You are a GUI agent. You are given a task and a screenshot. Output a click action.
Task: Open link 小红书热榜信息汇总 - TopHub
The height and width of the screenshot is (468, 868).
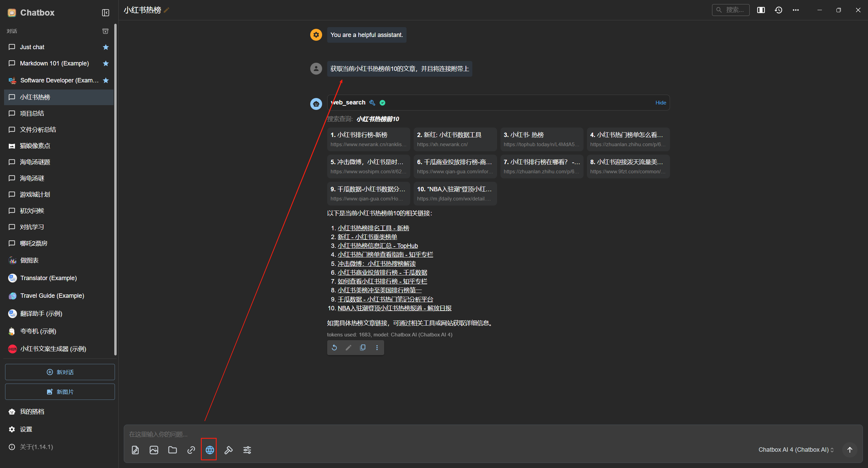(x=378, y=246)
